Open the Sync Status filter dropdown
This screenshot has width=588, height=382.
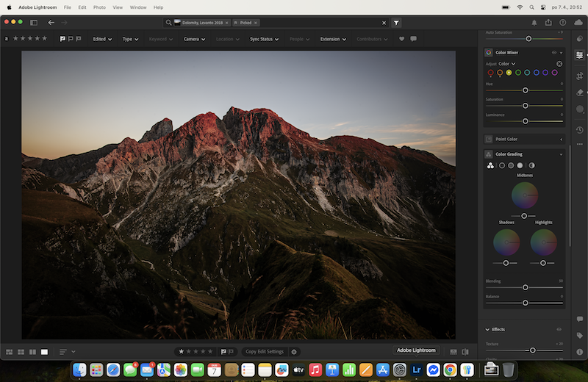coord(265,39)
